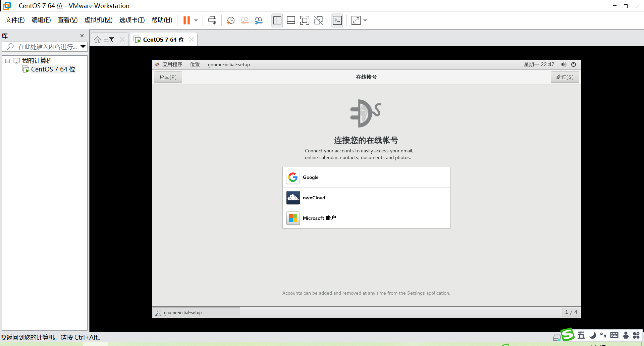Open the 编辑(E) menu
The width and height of the screenshot is (644, 346).
pyautogui.click(x=41, y=20)
